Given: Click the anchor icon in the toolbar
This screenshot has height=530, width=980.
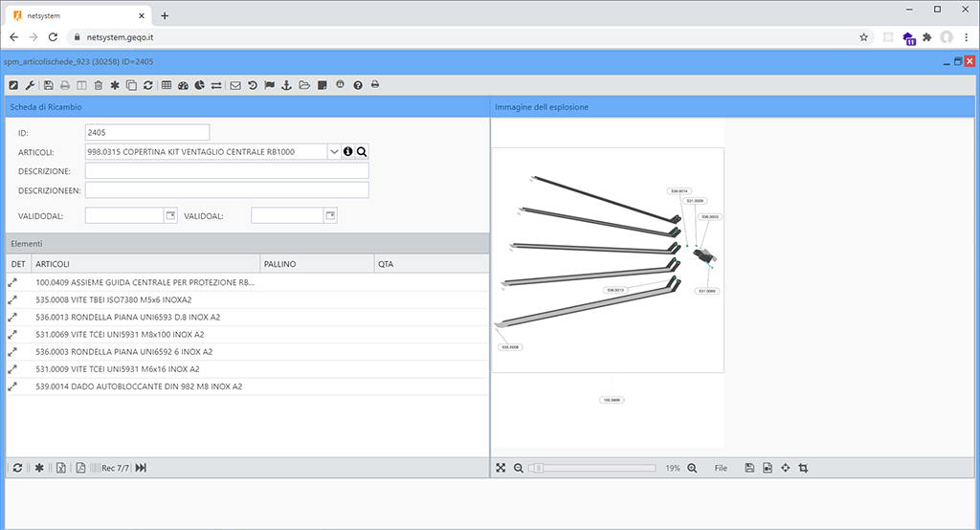Looking at the screenshot, I should (286, 85).
